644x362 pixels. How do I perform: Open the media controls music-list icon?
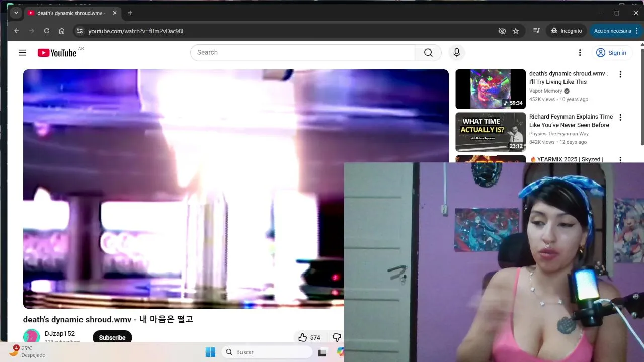[536, 31]
